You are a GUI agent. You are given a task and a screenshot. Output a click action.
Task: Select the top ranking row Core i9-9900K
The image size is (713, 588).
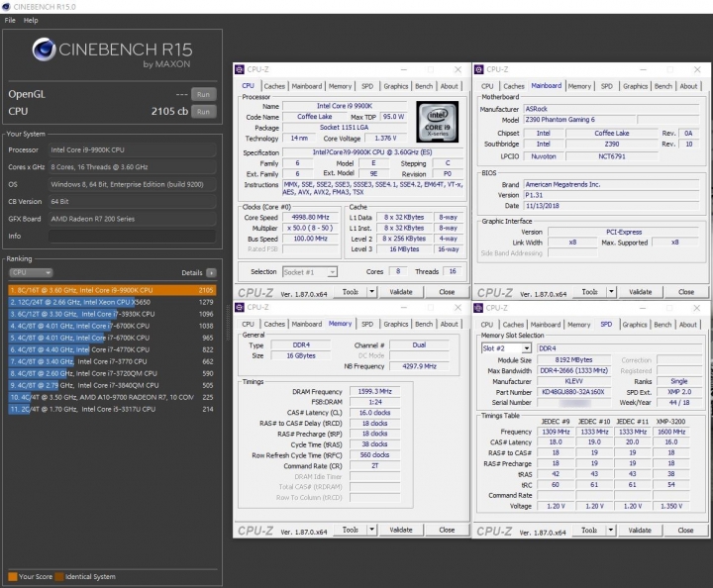112,290
